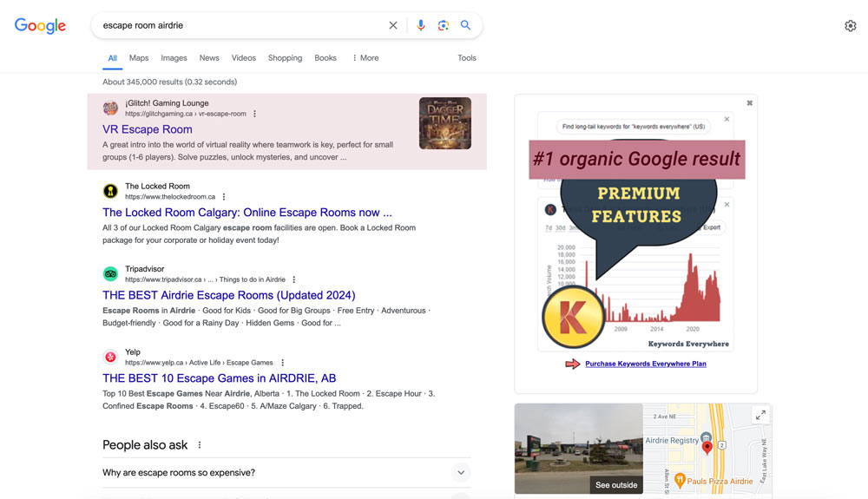The width and height of the screenshot is (868, 499).
Task: Open options menu for Tripadvisor result
Action: 294,280
